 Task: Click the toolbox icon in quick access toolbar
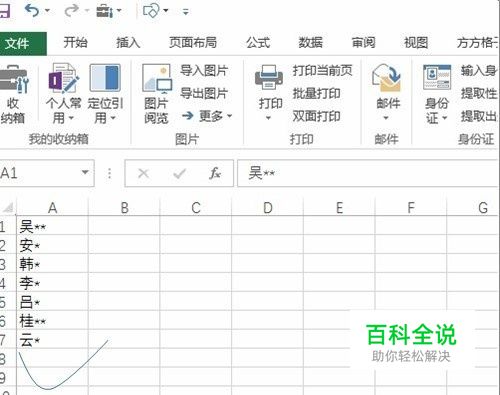[105, 11]
